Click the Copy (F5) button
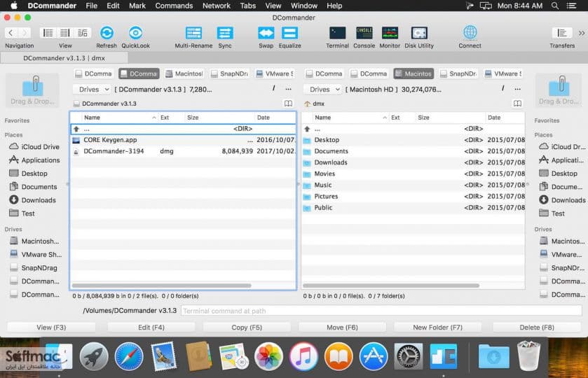The image size is (588, 378). coord(247,328)
